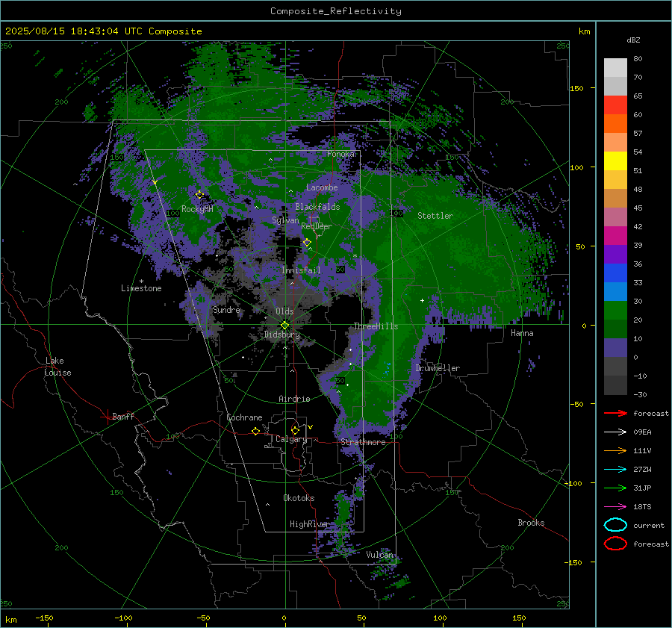Click the ThreeHills town label

click(x=376, y=326)
